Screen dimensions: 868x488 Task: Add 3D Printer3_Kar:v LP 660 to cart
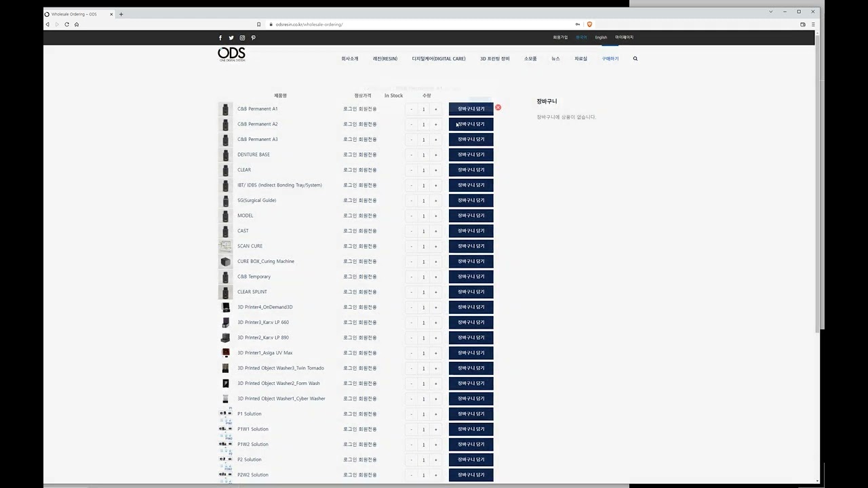pyautogui.click(x=471, y=323)
